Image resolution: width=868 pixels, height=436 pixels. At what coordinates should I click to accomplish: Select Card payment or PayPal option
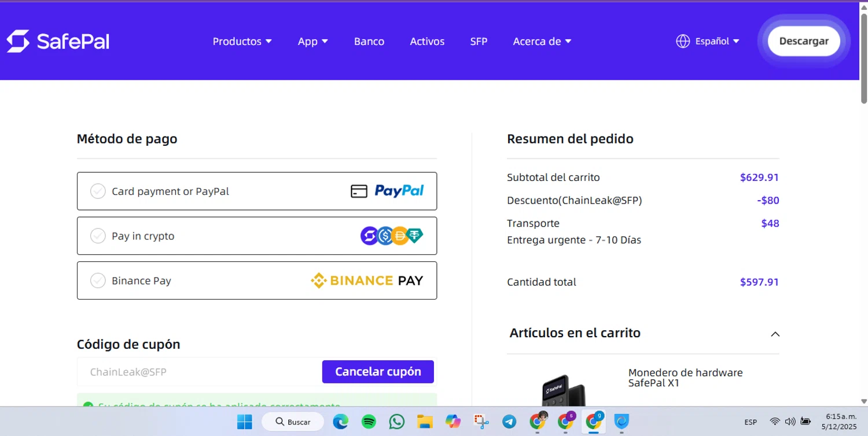coord(257,191)
